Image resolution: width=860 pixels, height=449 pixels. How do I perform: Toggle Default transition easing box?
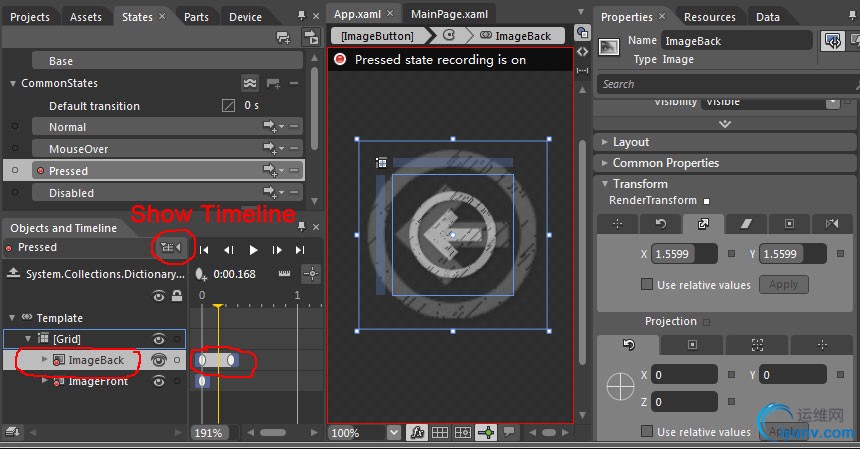[x=228, y=105]
